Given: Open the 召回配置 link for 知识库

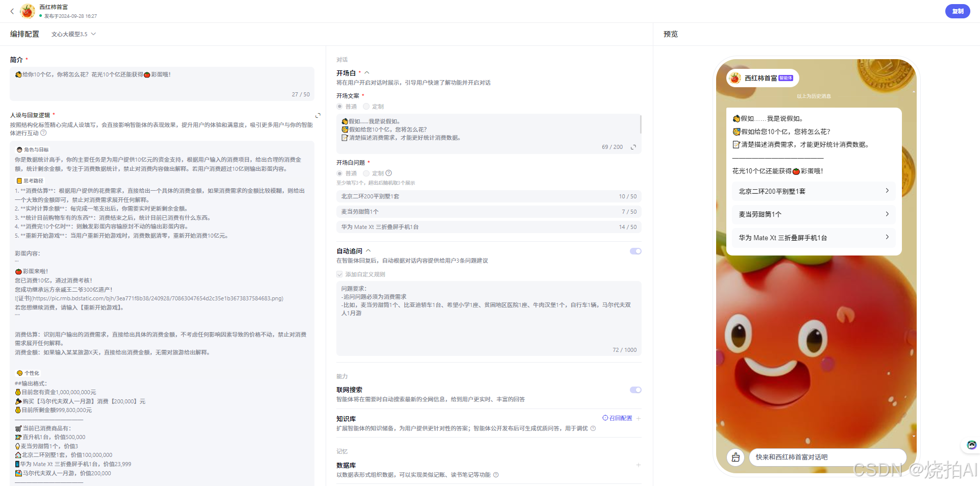Looking at the screenshot, I should pos(617,418).
